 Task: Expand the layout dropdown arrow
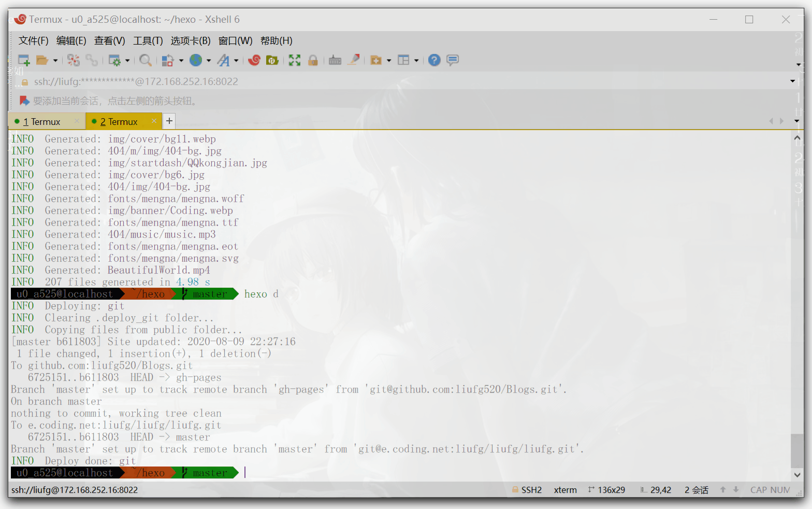click(416, 61)
